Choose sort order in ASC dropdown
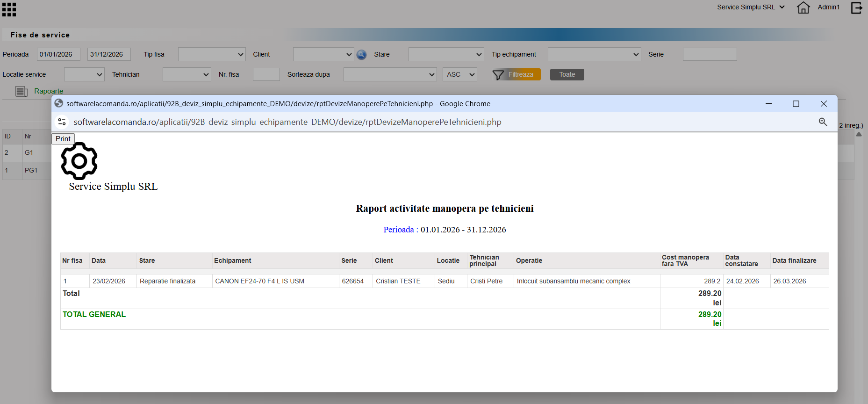The height and width of the screenshot is (404, 868). point(460,74)
